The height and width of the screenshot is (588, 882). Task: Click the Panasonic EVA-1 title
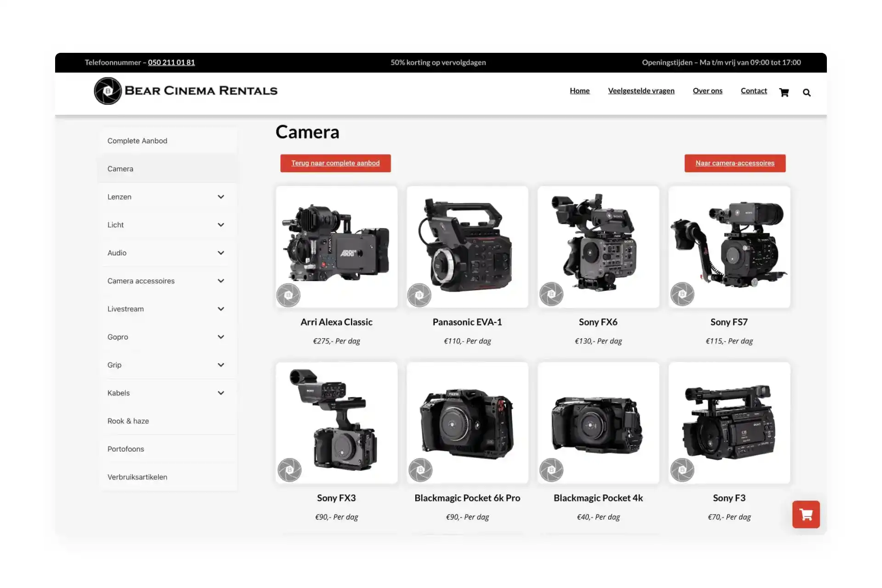pos(467,322)
